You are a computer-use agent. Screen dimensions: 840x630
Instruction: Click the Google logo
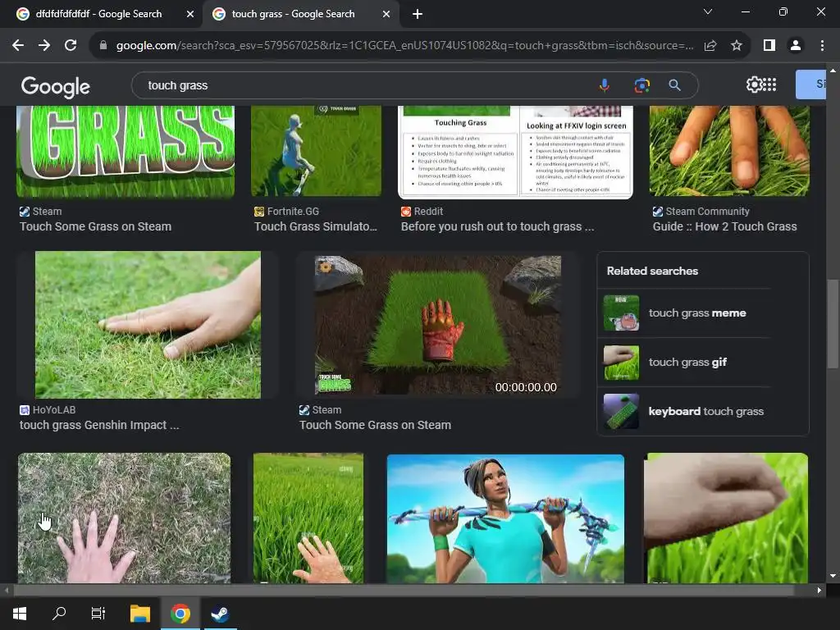click(x=56, y=86)
